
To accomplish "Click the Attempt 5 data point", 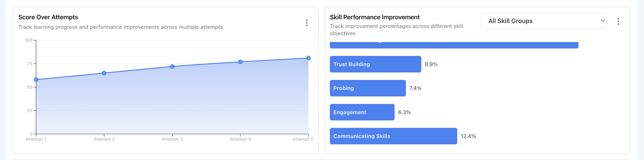I will [x=308, y=58].
